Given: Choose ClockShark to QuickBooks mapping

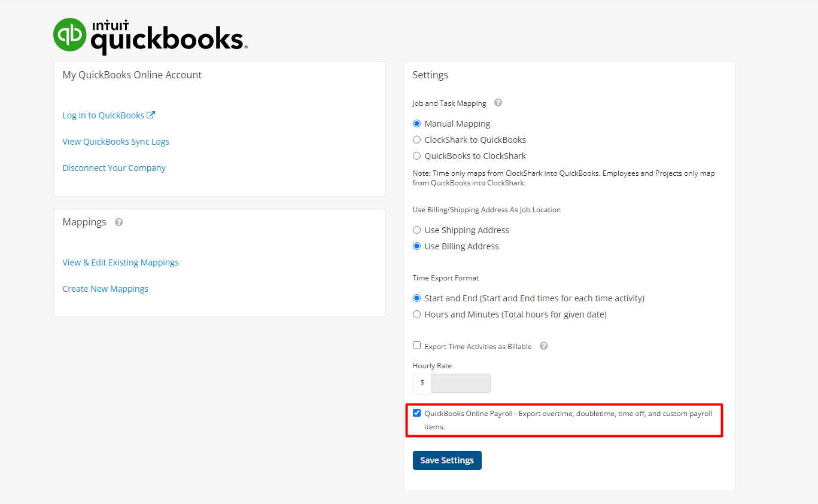Looking at the screenshot, I should 417,140.
